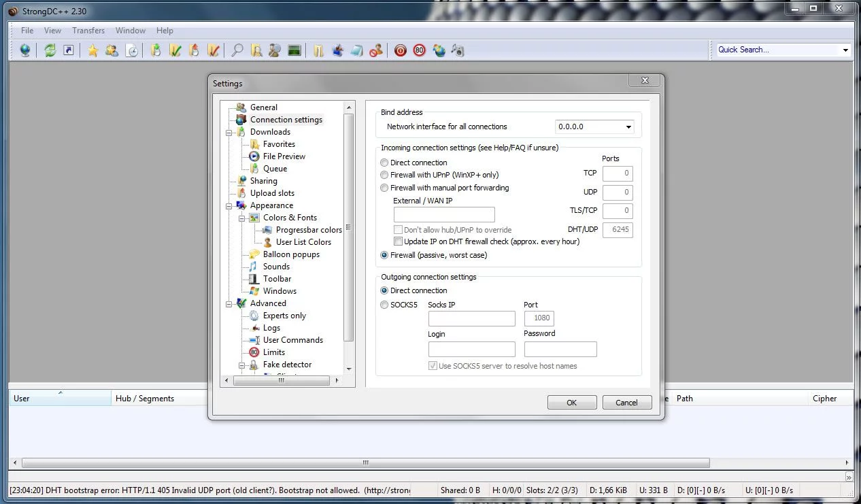Open User List Colors page

[303, 242]
